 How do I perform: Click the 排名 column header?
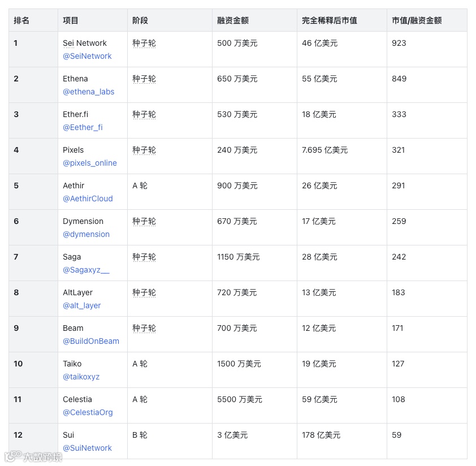[21, 20]
